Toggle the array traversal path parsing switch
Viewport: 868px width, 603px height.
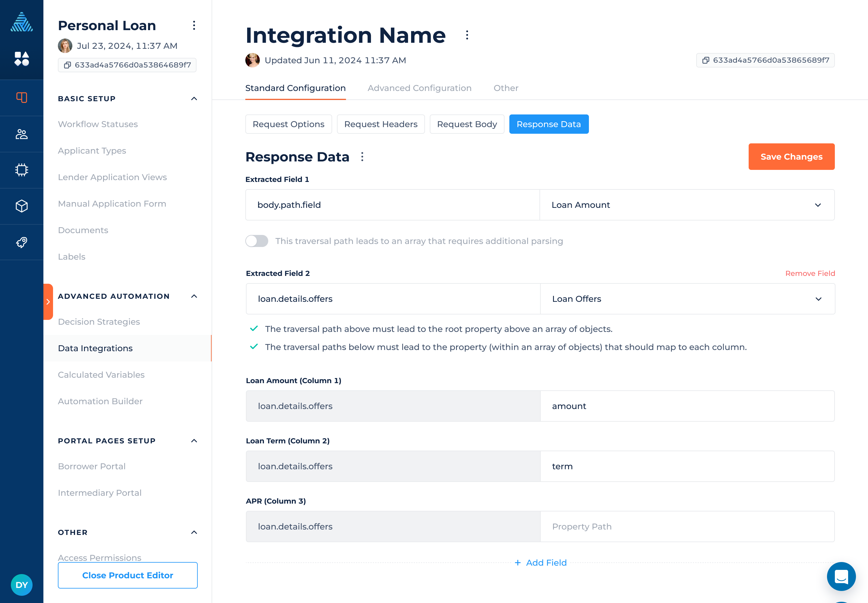257,241
